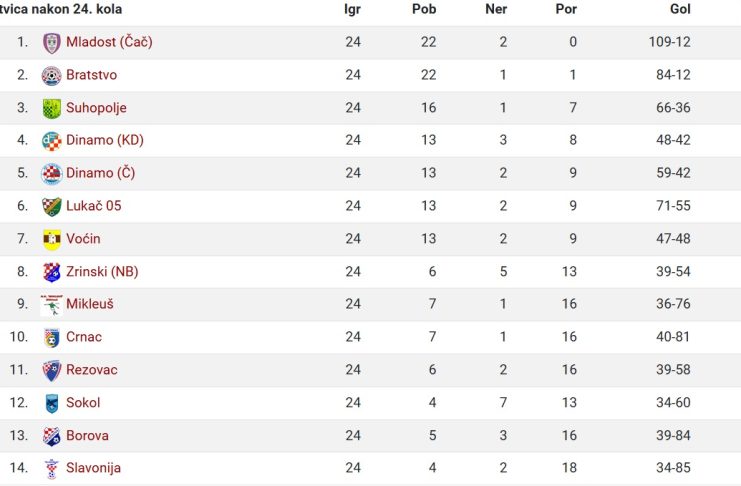This screenshot has width=741, height=486.
Task: Open the Suhopolje team name link
Action: [x=96, y=108]
